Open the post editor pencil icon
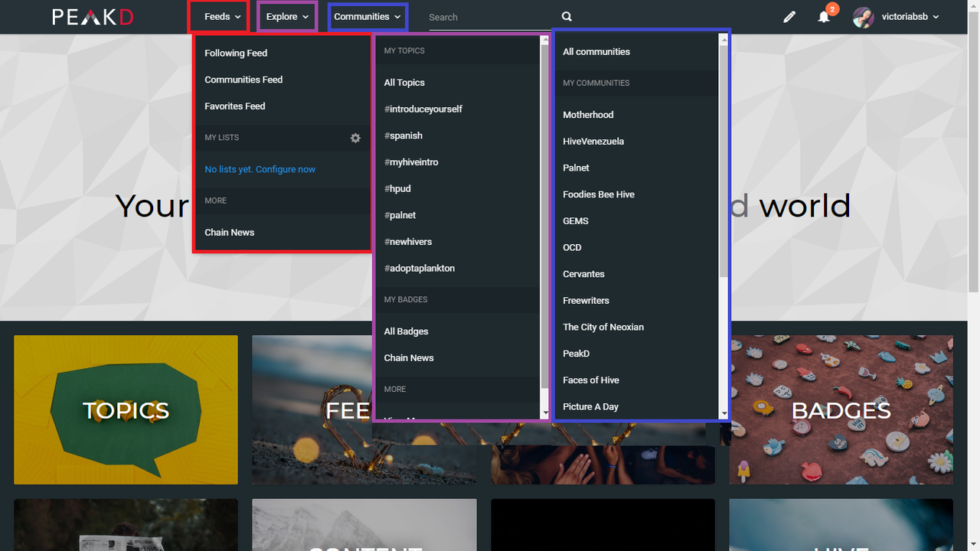 click(x=789, y=16)
